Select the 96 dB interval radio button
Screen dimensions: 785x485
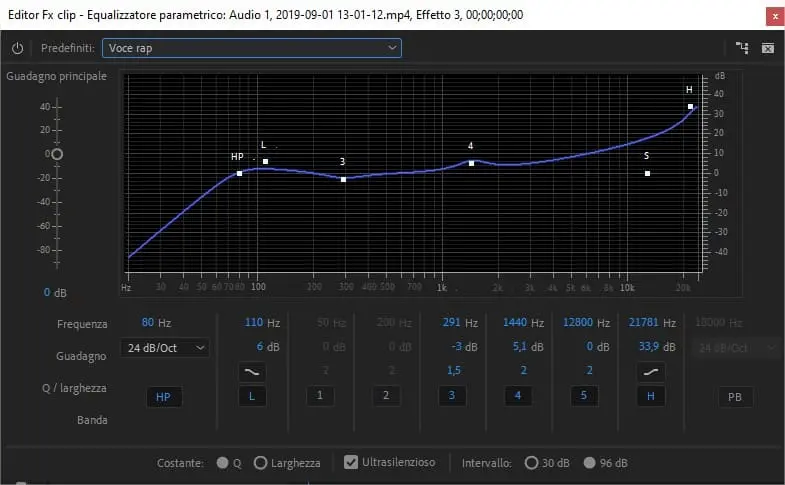point(589,463)
